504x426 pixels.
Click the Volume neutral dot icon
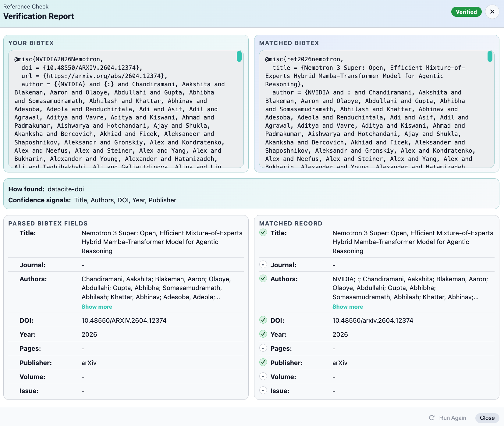(263, 376)
